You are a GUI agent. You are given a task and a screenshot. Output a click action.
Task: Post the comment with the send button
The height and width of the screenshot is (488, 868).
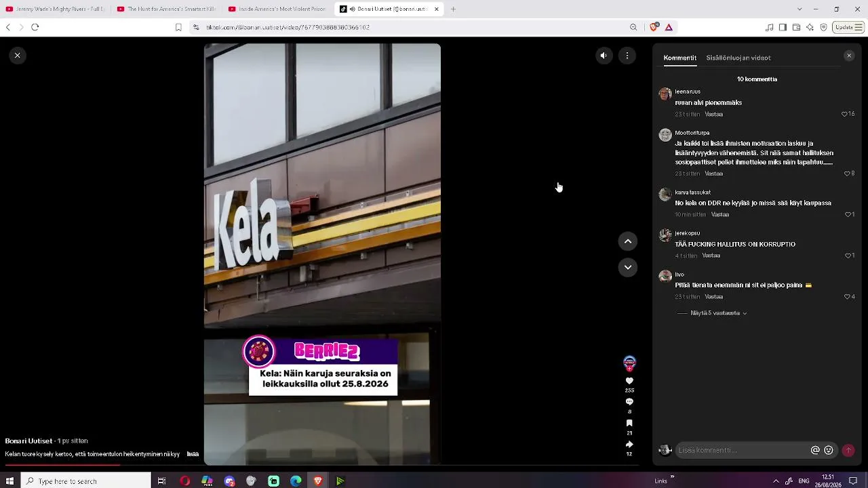848,450
